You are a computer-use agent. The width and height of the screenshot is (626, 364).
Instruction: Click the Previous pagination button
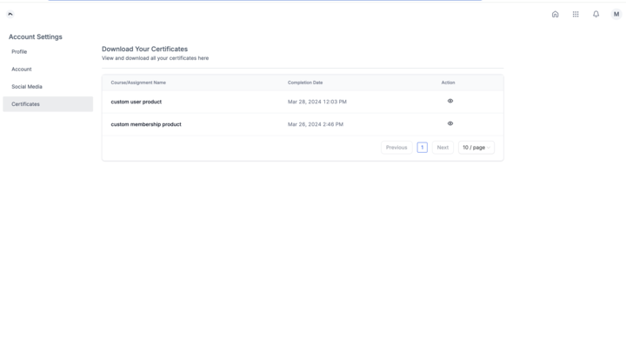coord(396,148)
